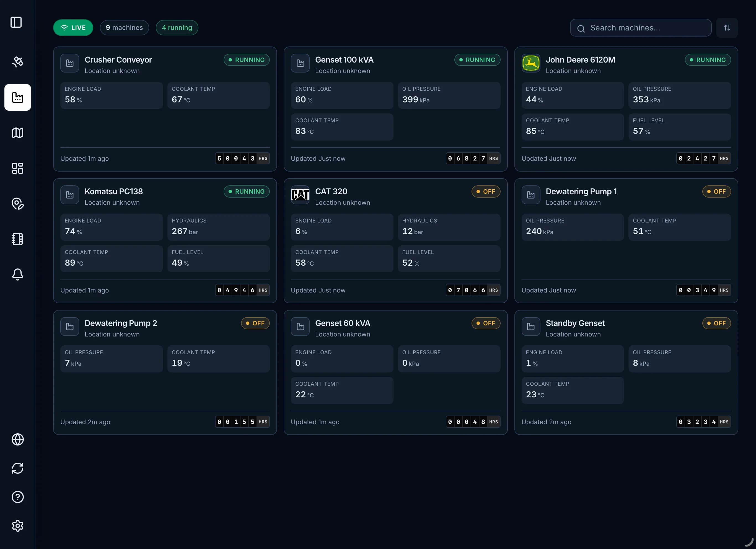
Task: Click Oil Pressure 7 kPa tile
Action: [111, 359]
